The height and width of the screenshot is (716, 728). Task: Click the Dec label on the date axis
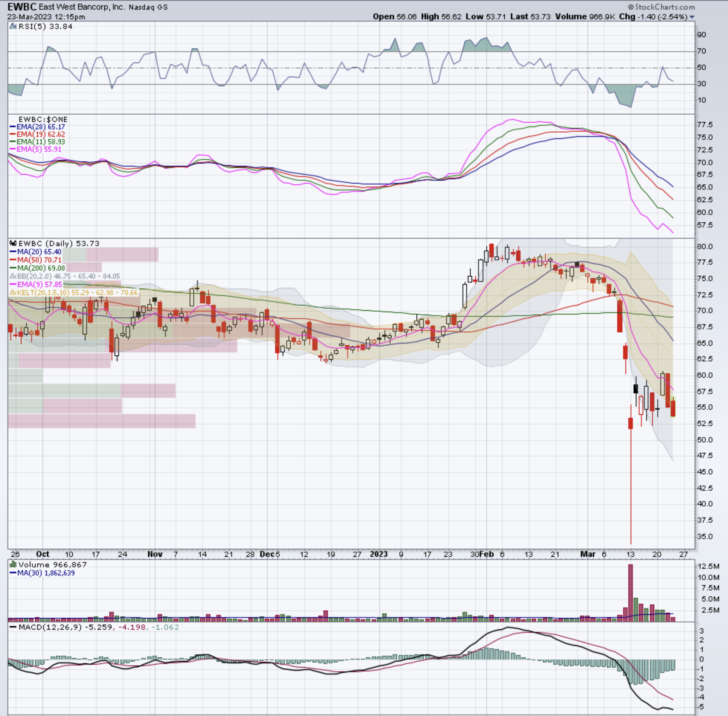pyautogui.click(x=267, y=554)
